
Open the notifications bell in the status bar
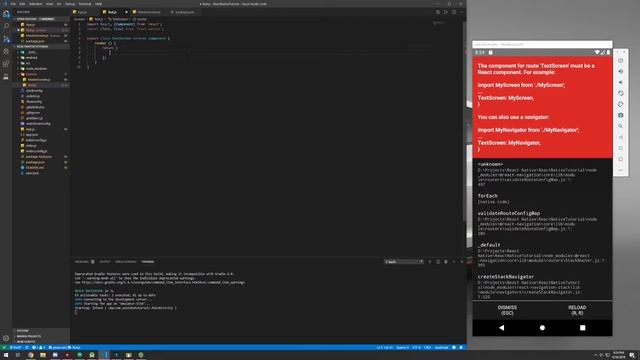[x=461, y=347]
